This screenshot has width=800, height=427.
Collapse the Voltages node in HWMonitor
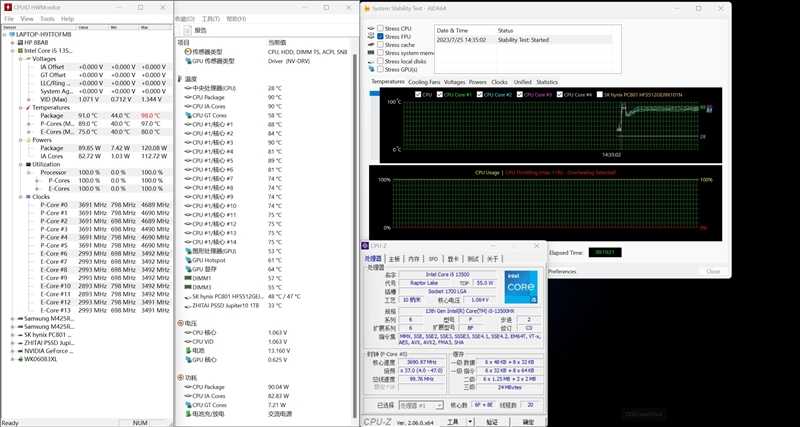click(21, 59)
